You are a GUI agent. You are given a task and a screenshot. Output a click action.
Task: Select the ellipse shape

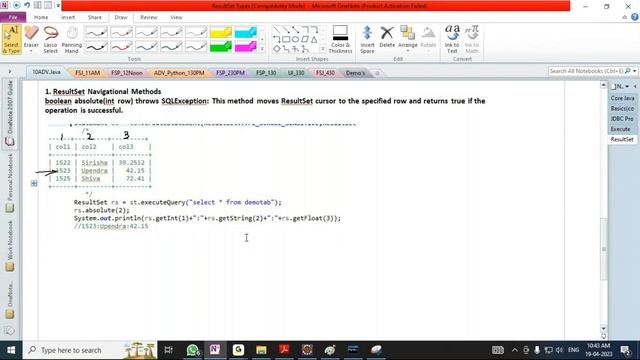pos(295,40)
